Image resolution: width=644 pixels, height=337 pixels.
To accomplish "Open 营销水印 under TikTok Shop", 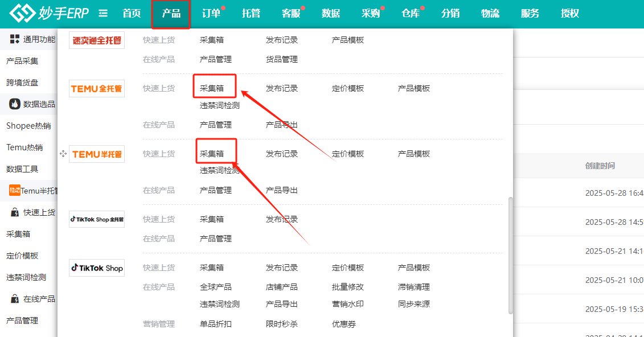I will (x=348, y=304).
